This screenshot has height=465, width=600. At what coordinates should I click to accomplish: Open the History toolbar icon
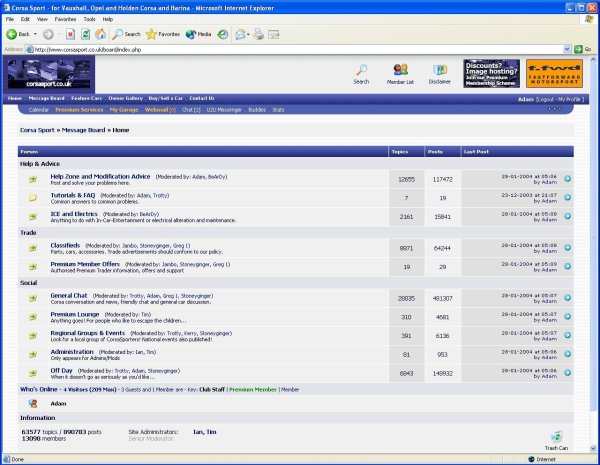point(222,34)
